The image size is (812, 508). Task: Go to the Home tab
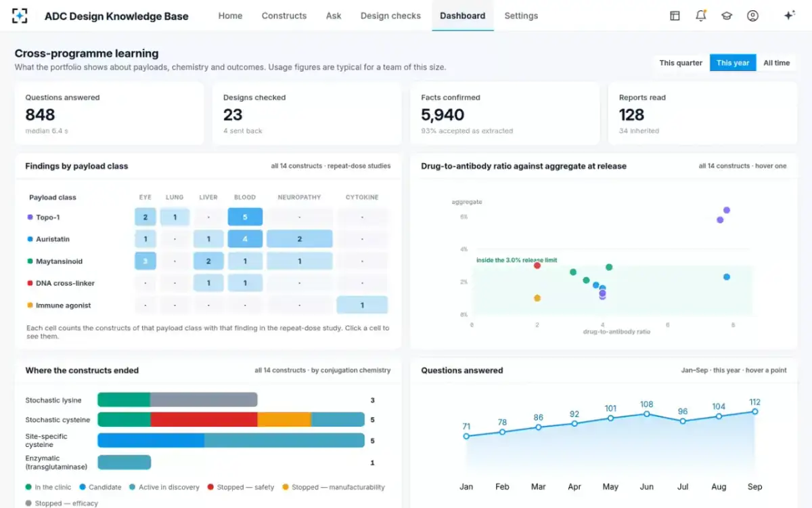[x=230, y=16]
